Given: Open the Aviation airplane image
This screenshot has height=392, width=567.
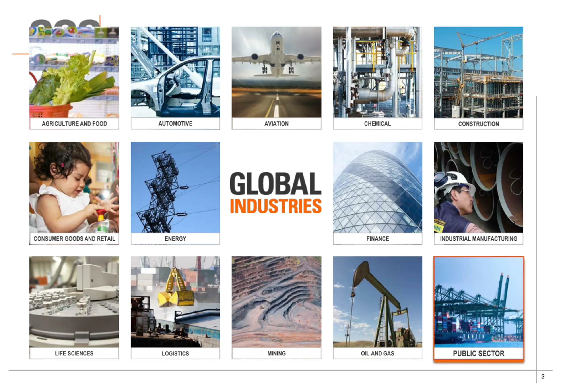Looking at the screenshot, I should pos(276,72).
